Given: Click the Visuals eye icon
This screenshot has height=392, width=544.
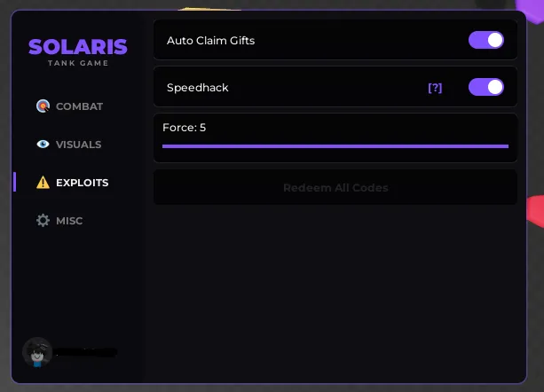Looking at the screenshot, I should tap(43, 145).
